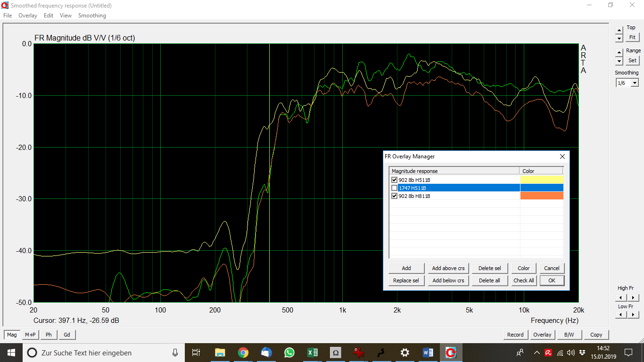Switch to Gd group delay view

[67, 335]
